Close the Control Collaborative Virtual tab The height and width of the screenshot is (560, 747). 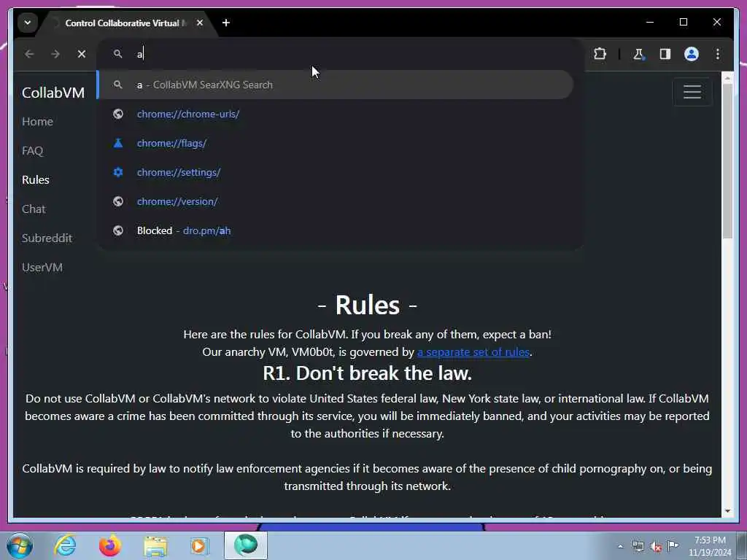pyautogui.click(x=200, y=23)
